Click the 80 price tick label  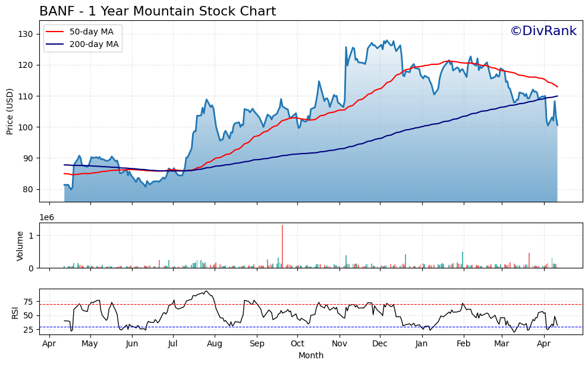(28, 190)
